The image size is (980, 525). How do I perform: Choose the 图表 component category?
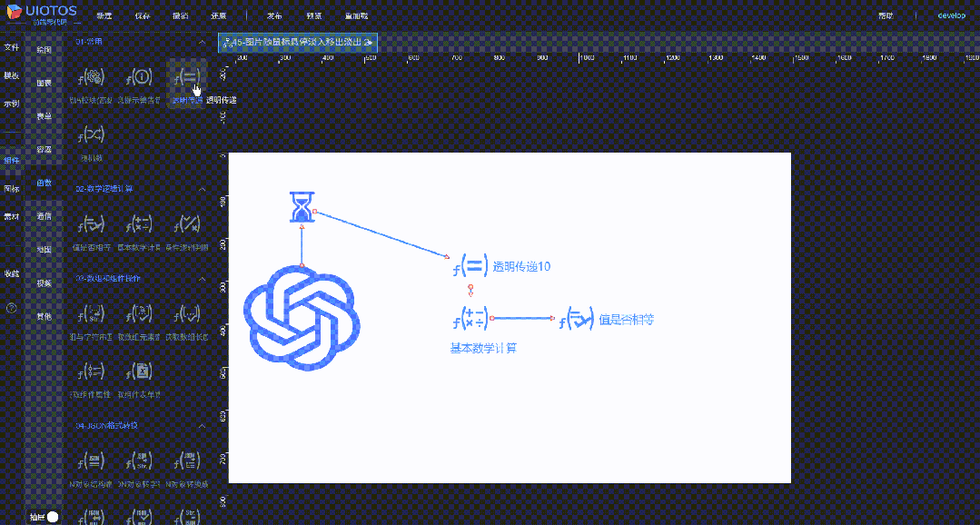(x=44, y=83)
